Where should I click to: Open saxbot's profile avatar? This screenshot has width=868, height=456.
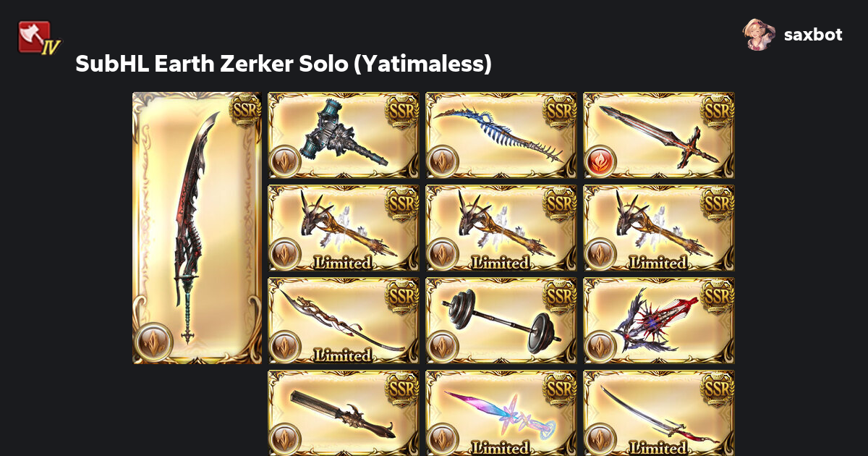759,34
